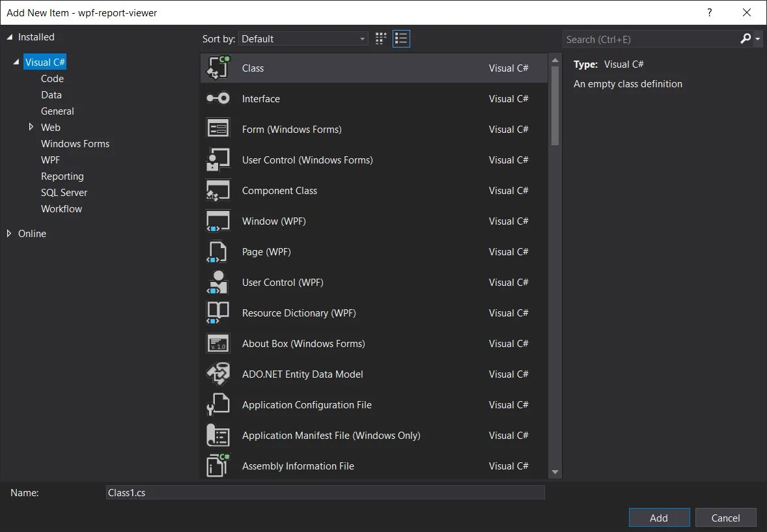The width and height of the screenshot is (767, 532).
Task: Select the Resource Dictionary (WPF) icon
Action: pyautogui.click(x=218, y=313)
